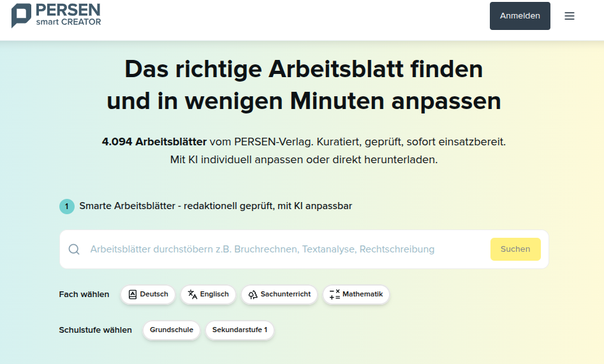Click the Anmelden button
Image resolution: width=604 pixels, height=364 pixels.
[520, 16]
